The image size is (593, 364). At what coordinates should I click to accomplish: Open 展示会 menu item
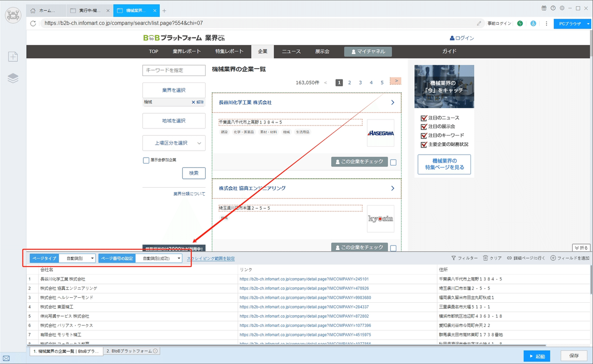(x=322, y=51)
